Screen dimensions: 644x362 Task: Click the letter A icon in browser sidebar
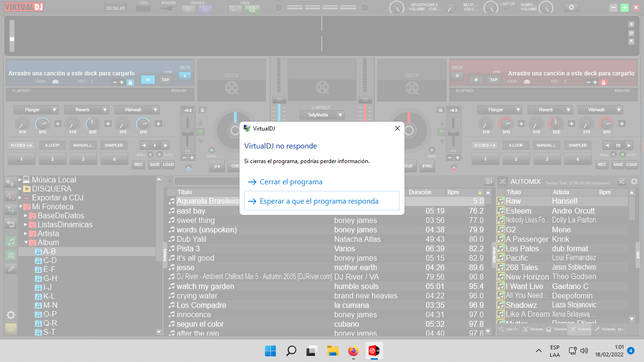(10, 329)
